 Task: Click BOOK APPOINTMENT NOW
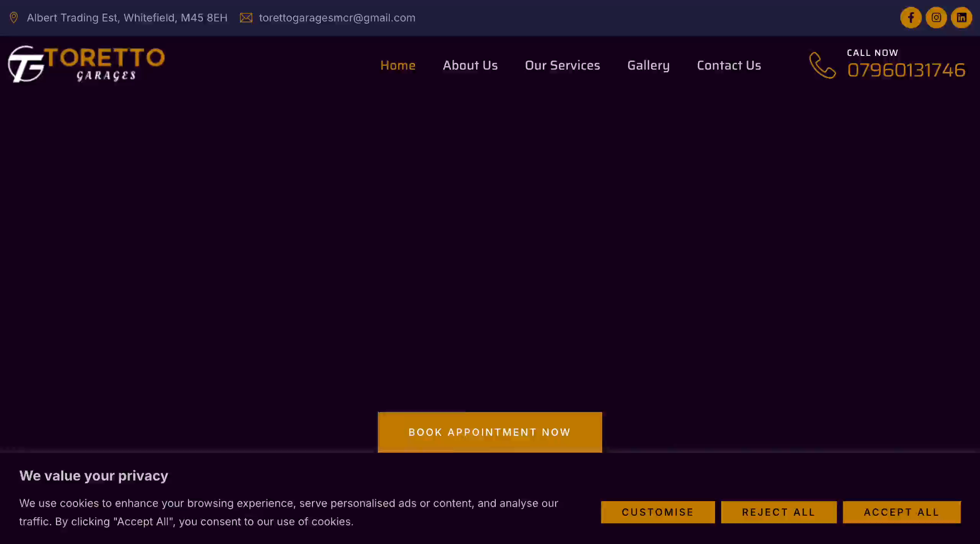click(x=490, y=432)
